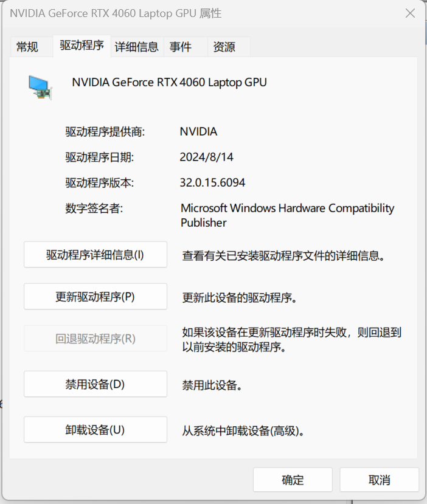Viewport: 427px width, 504px height.
Task: Click the description 禁用此设备
Action: (212, 385)
